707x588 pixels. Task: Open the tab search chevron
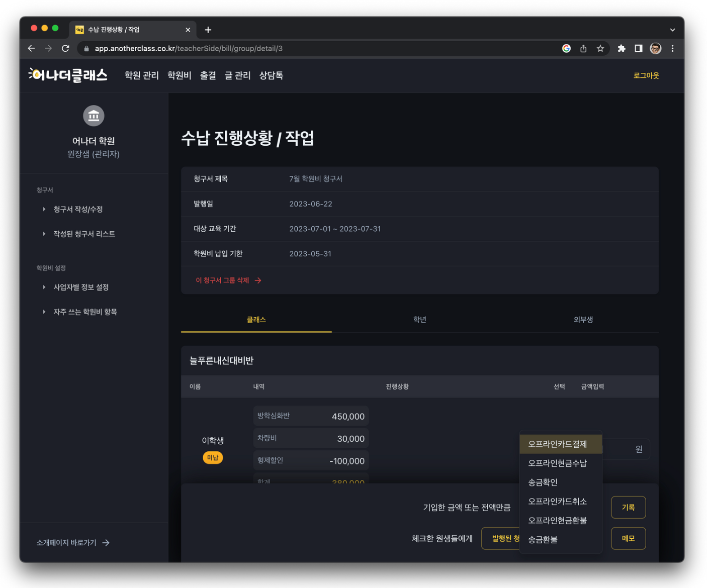672,30
